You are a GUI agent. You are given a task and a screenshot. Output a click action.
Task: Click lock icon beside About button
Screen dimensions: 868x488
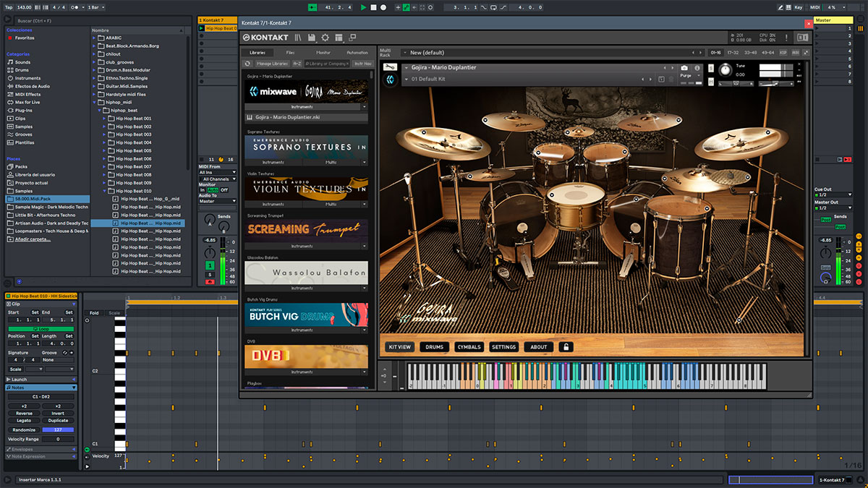coord(566,347)
